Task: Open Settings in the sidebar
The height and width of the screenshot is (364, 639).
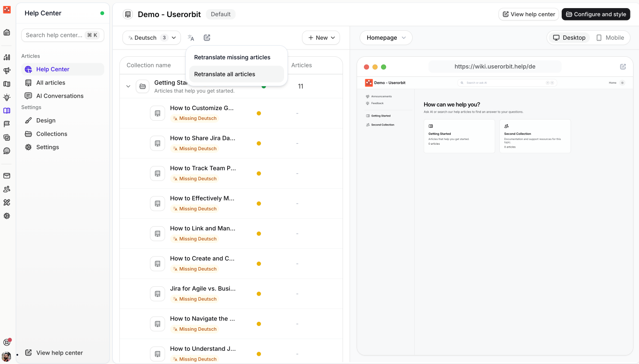Action: pyautogui.click(x=63, y=147)
